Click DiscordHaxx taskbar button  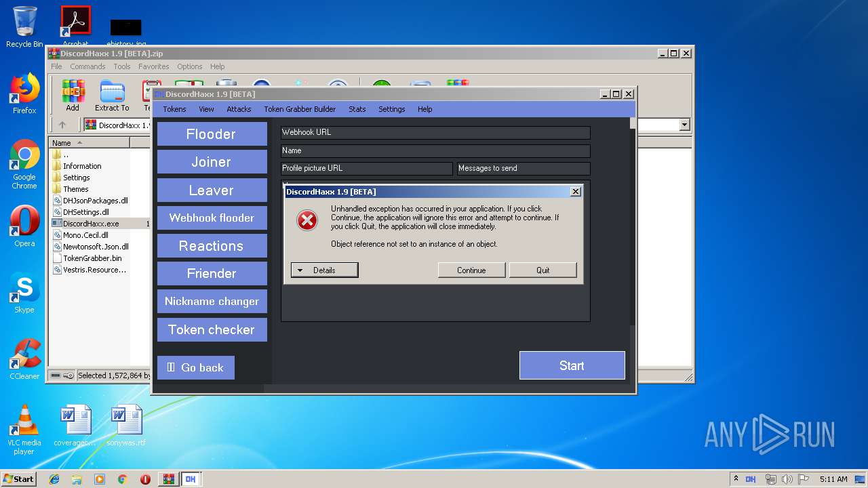pos(191,479)
